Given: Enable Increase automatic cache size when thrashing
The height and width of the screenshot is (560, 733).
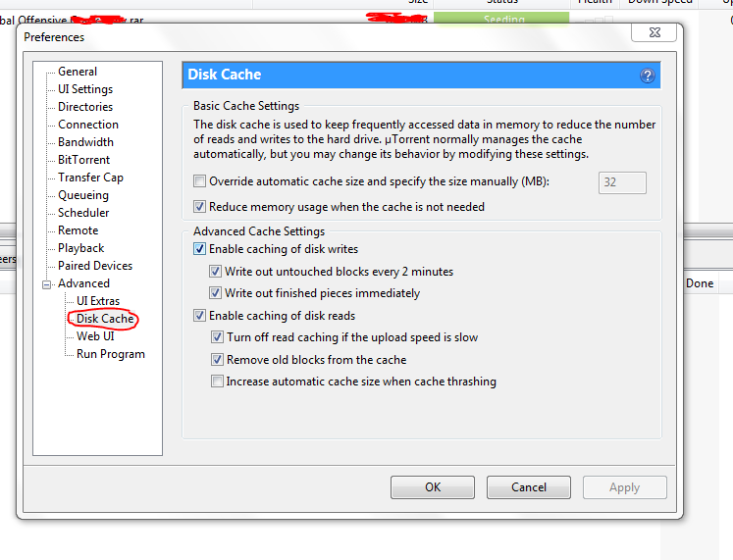Looking at the screenshot, I should [x=217, y=382].
